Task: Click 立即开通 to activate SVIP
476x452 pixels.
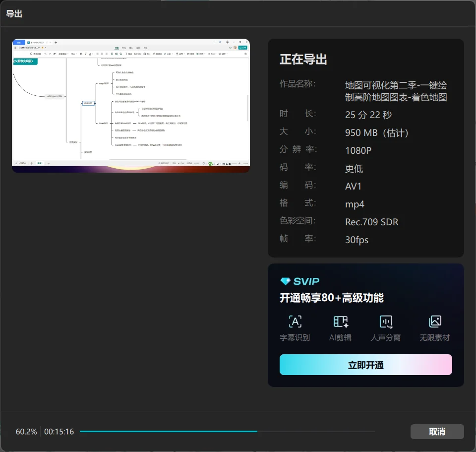Action: (365, 365)
